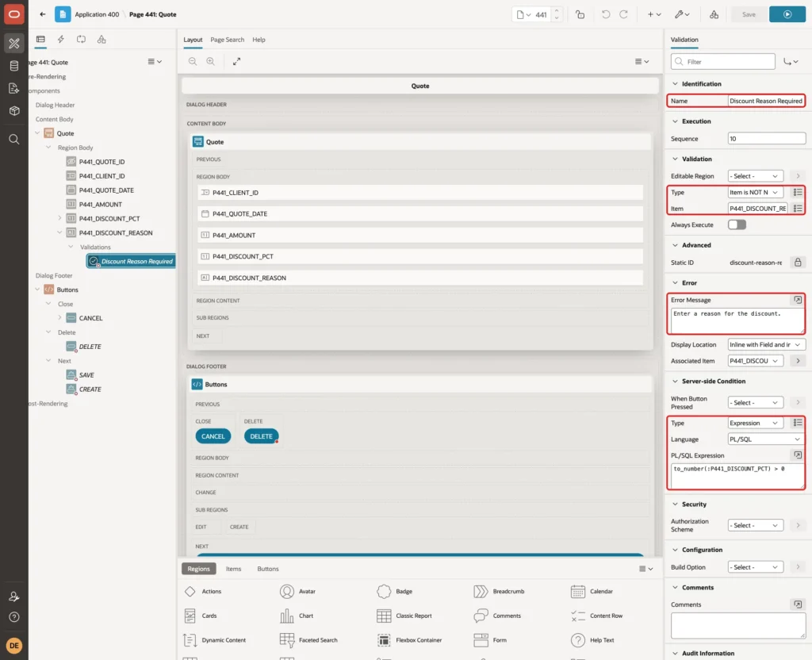
Task: Open the Editable Region dropdown
Action: point(755,176)
